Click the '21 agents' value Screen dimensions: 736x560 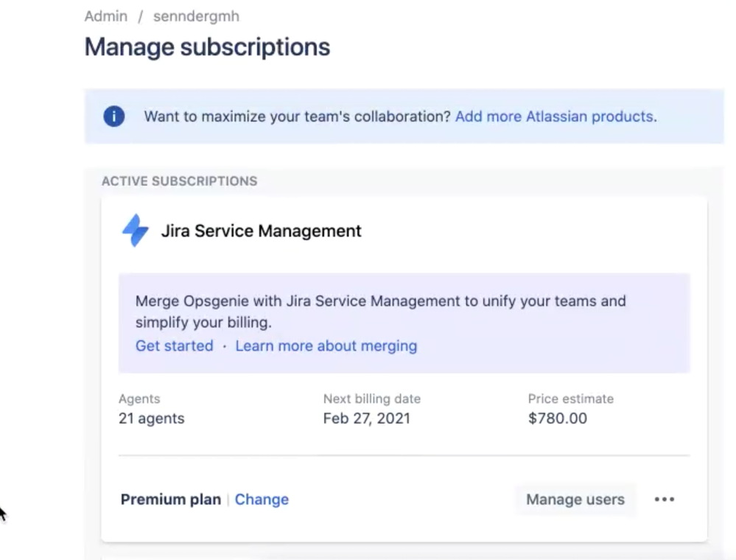click(x=151, y=419)
